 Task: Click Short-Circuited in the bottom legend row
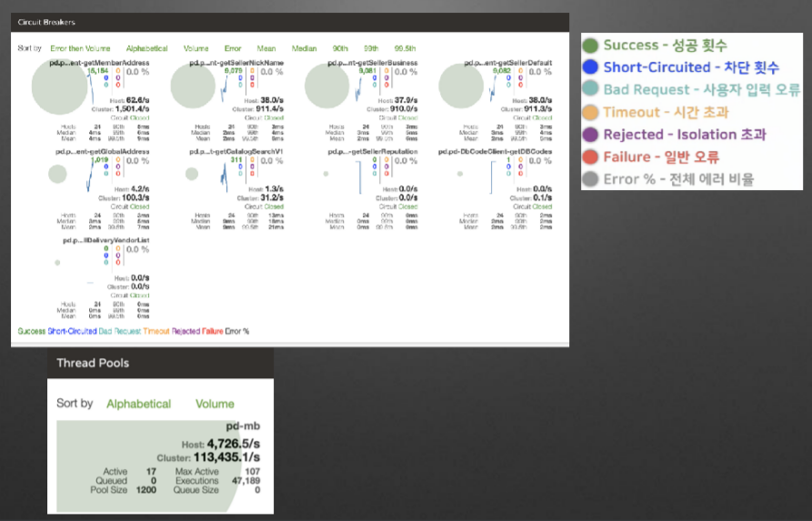tap(72, 332)
